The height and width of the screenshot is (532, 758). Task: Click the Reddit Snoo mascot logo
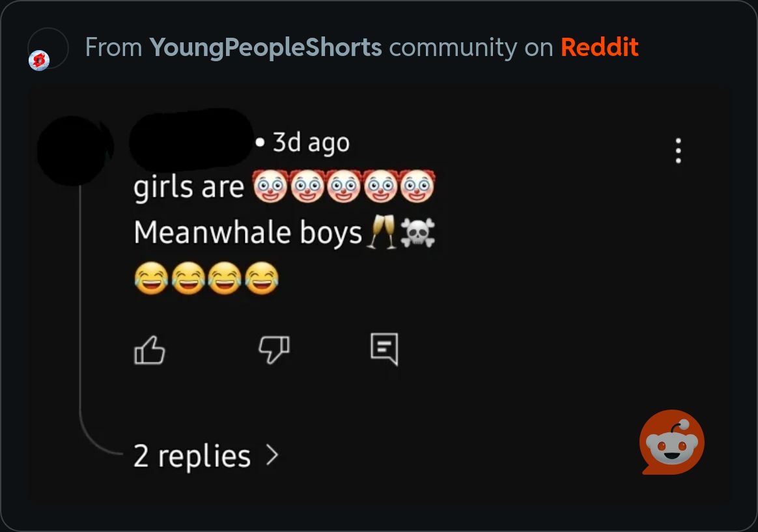click(x=671, y=442)
